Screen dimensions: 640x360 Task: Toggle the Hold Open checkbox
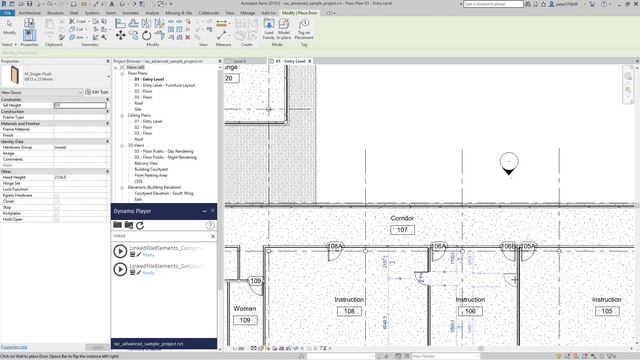(x=57, y=219)
